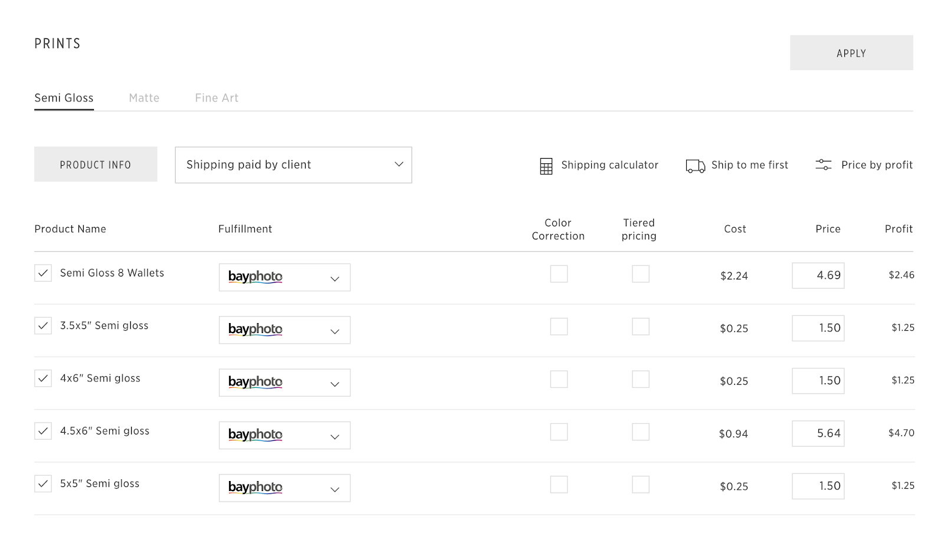Enable Tiered pricing for Semi Gloss 8 Wallets
The height and width of the screenshot is (560, 944).
pos(640,274)
